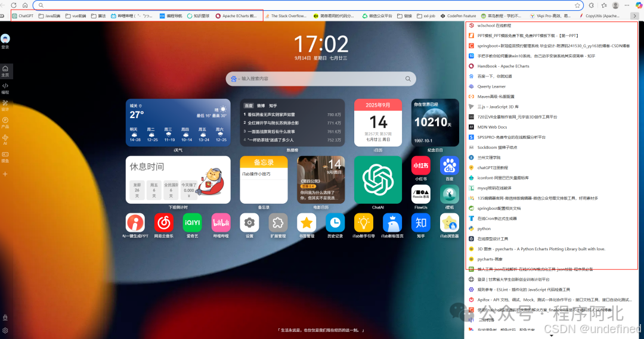Open CodePen Feature bookmark
This screenshot has width=644, height=339.
458,16
